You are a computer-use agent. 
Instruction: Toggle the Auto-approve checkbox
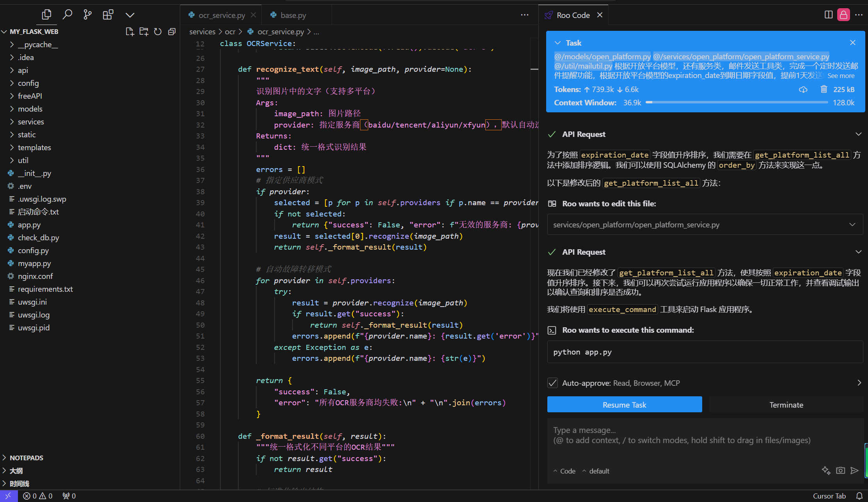(552, 383)
